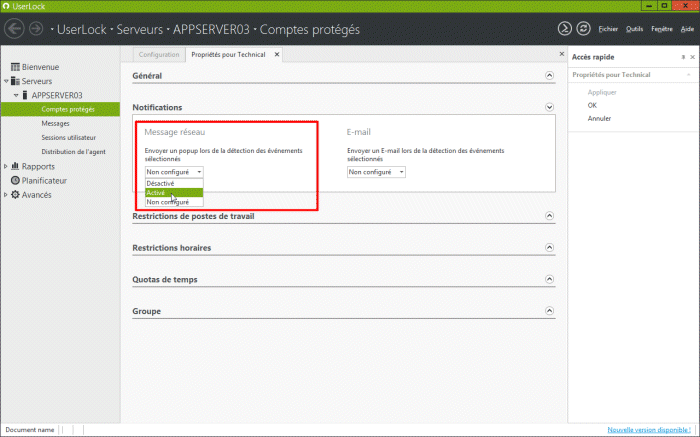
Task: Click the Rapports chart icon
Action: coord(15,166)
